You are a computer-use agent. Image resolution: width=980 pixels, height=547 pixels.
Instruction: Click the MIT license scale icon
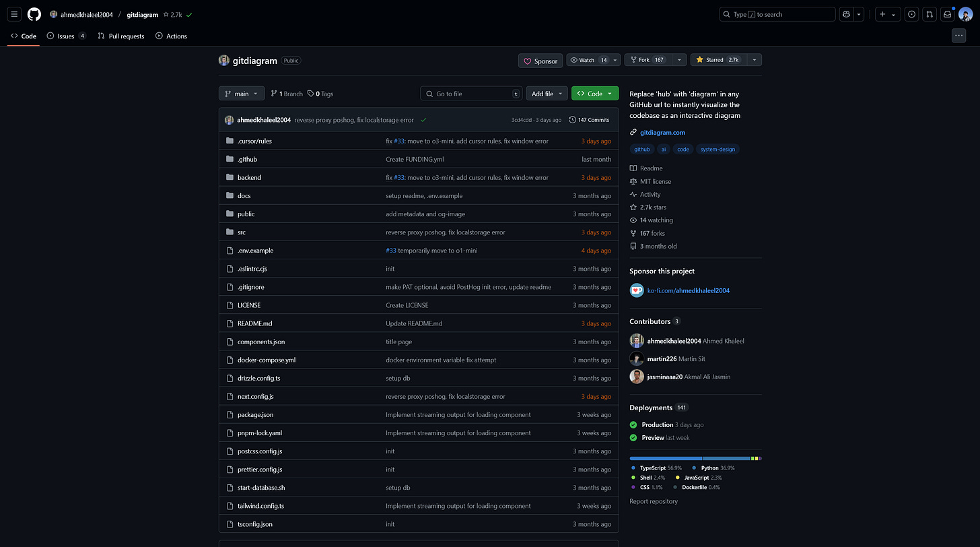tap(633, 181)
